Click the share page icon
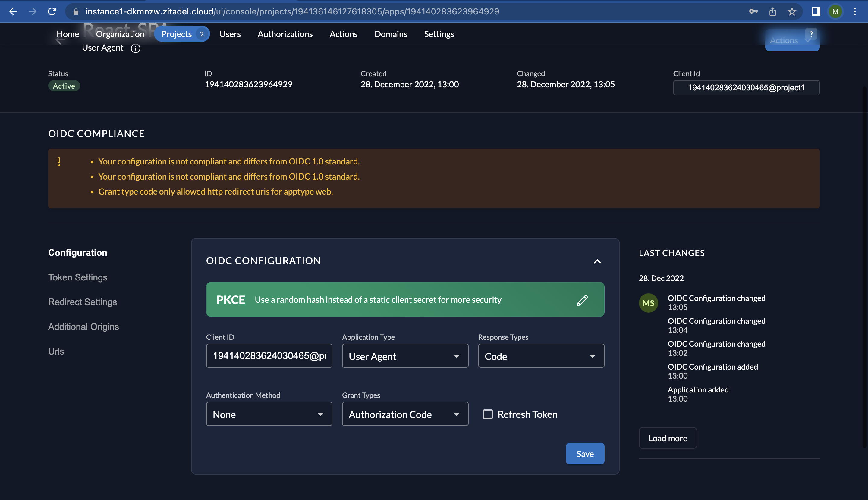Image resolution: width=868 pixels, height=500 pixels. coord(772,11)
